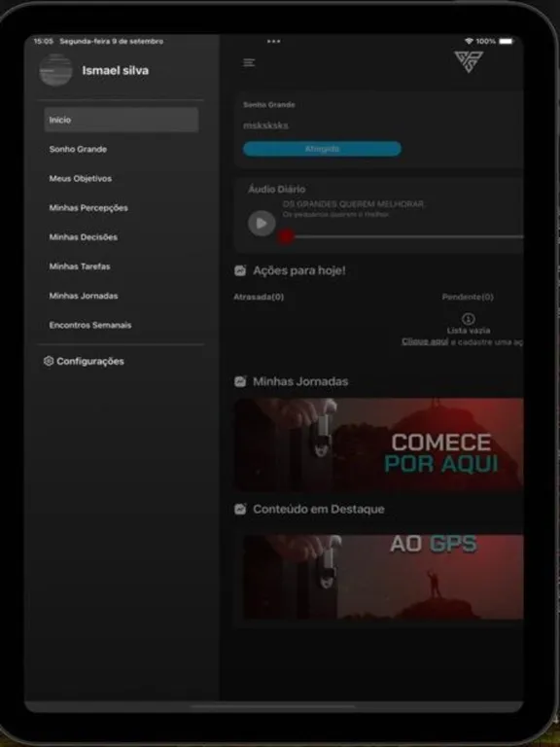Open the hamburger menu icon
This screenshot has height=747, width=560.
(249, 62)
